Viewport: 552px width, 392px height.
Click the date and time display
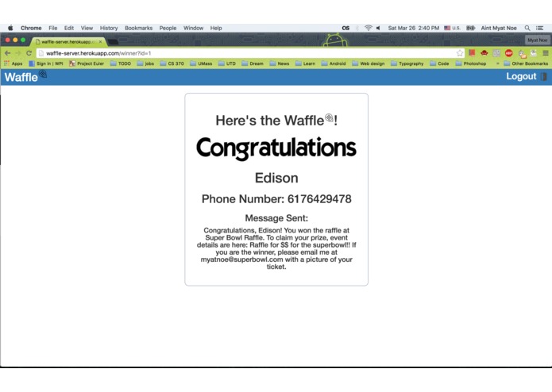coord(414,28)
